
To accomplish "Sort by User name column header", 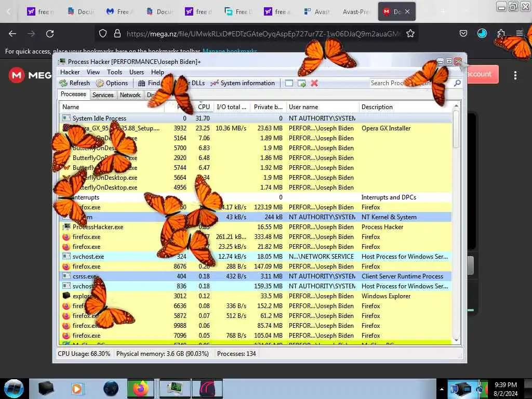I will (322, 107).
